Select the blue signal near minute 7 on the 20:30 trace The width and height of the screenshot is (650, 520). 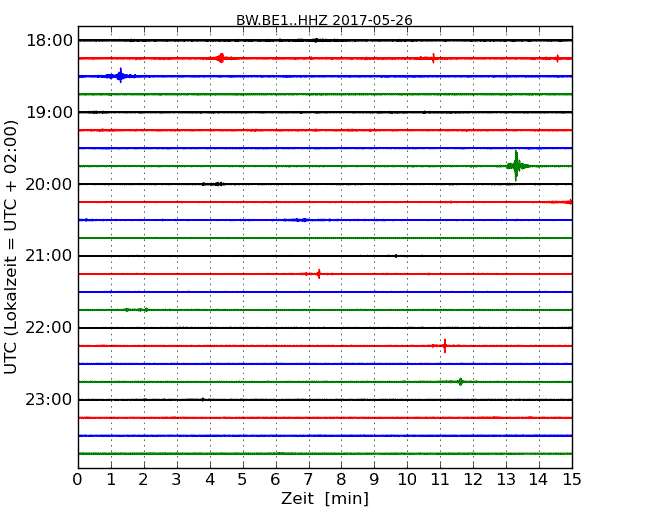coord(302,220)
